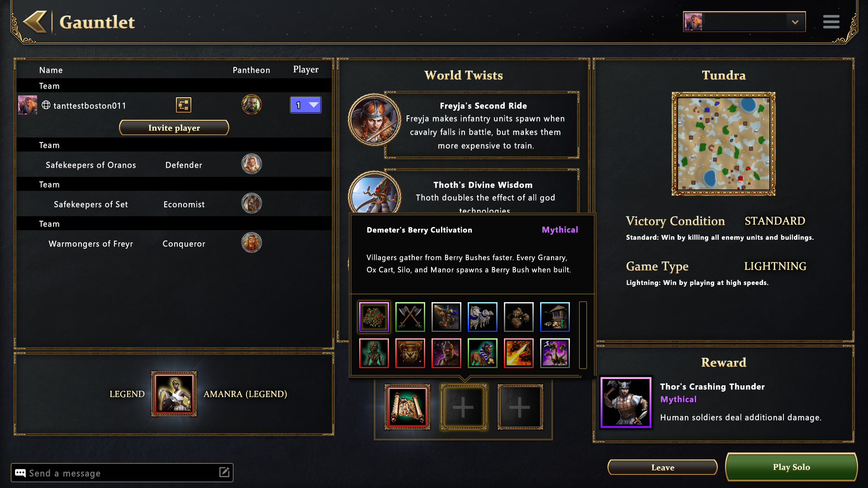Click the blessing list scrollbar
The image size is (868, 488).
tap(583, 335)
